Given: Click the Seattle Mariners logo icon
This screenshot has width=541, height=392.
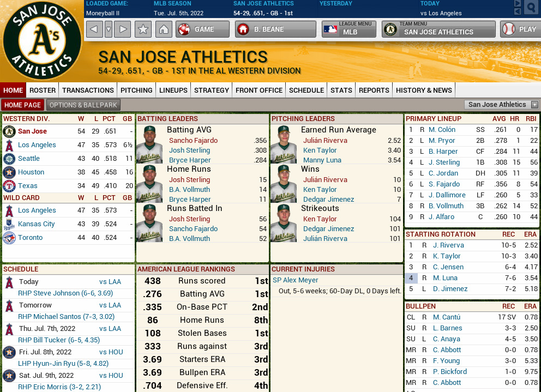Looking at the screenshot, I should click(9, 159).
